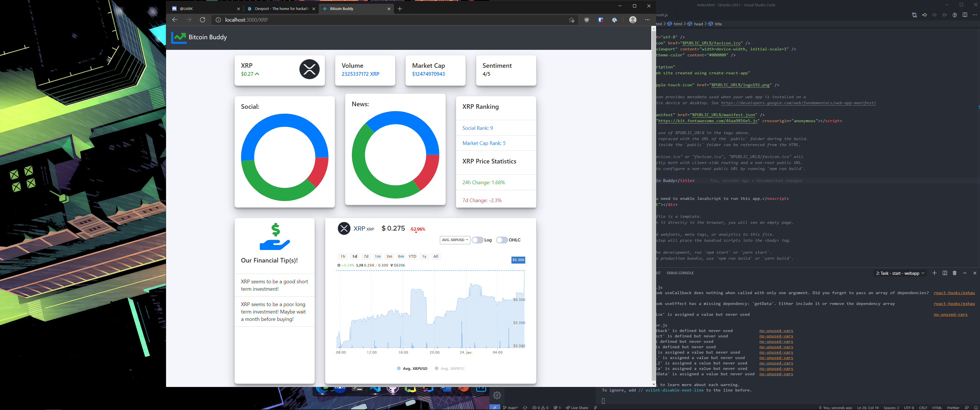Viewport: 980px width, 410px height.
Task: Reload the Bitcoin Buddy page
Action: point(202,20)
